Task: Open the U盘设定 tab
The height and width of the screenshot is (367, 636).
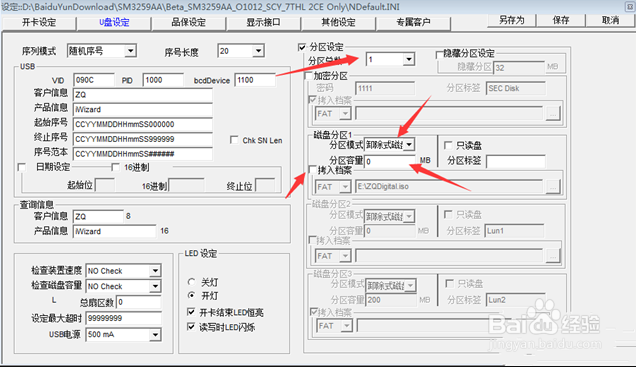Action: pyautogui.click(x=114, y=22)
